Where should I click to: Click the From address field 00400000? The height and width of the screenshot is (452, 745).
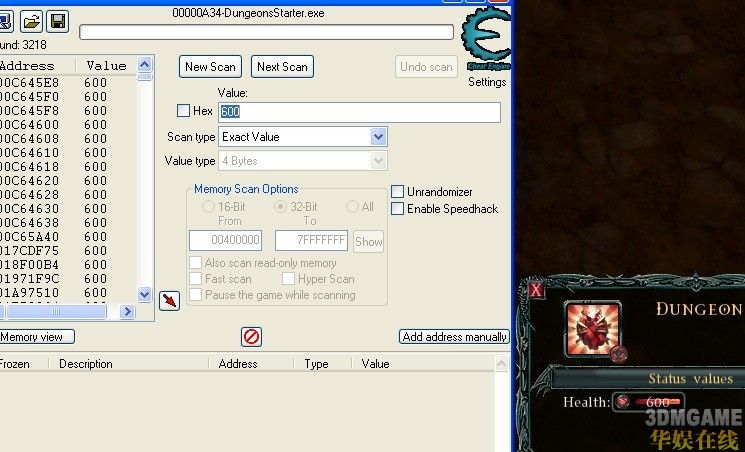tap(225, 240)
